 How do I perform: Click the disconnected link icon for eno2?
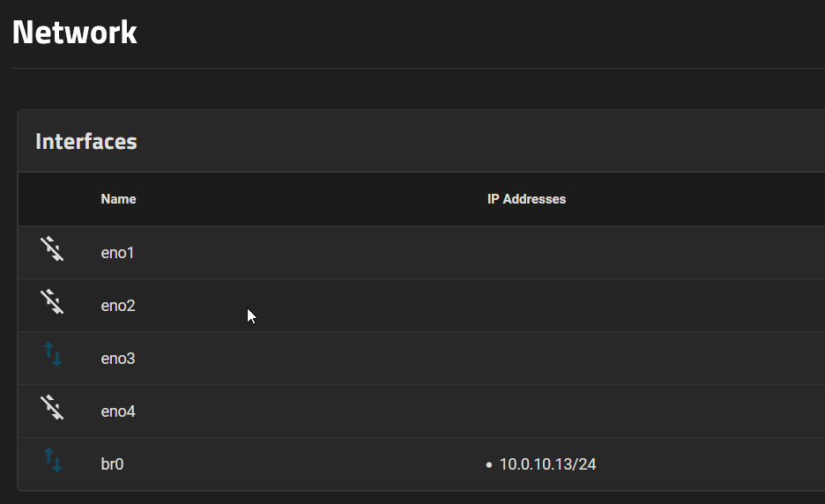point(53,304)
